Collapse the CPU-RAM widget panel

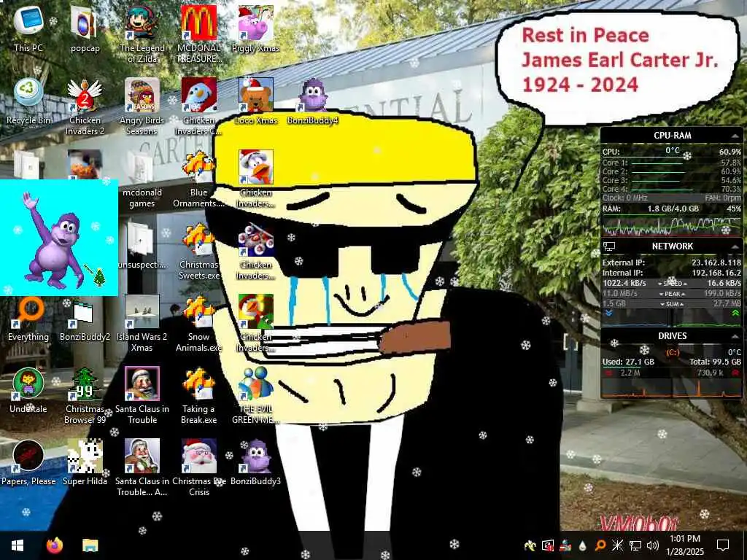735,136
